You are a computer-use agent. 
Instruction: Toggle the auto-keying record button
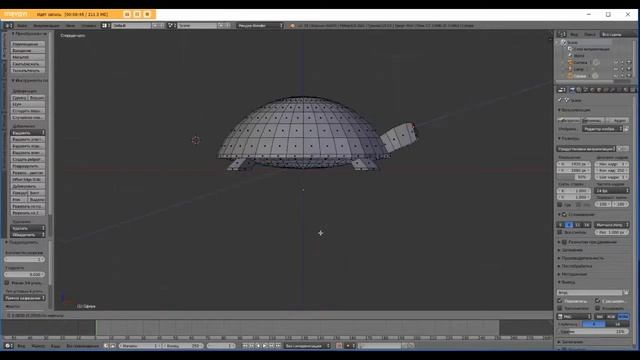pyautogui.click(x=339, y=346)
